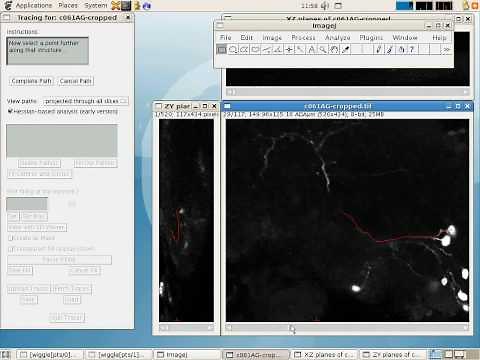Open the System menu in top panel
The width and height of the screenshot is (480, 360).
click(x=95, y=5)
